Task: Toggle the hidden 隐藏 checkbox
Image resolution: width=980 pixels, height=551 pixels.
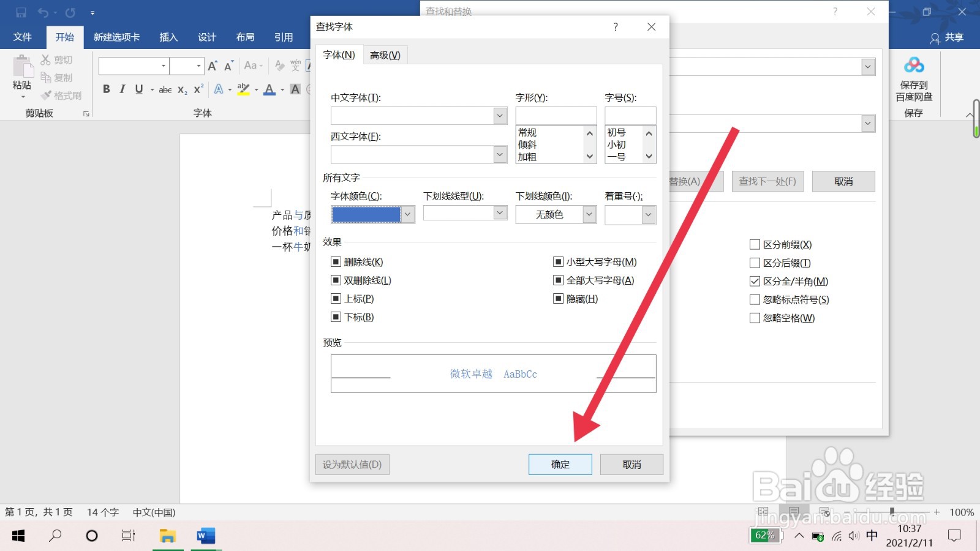Action: 558,299
